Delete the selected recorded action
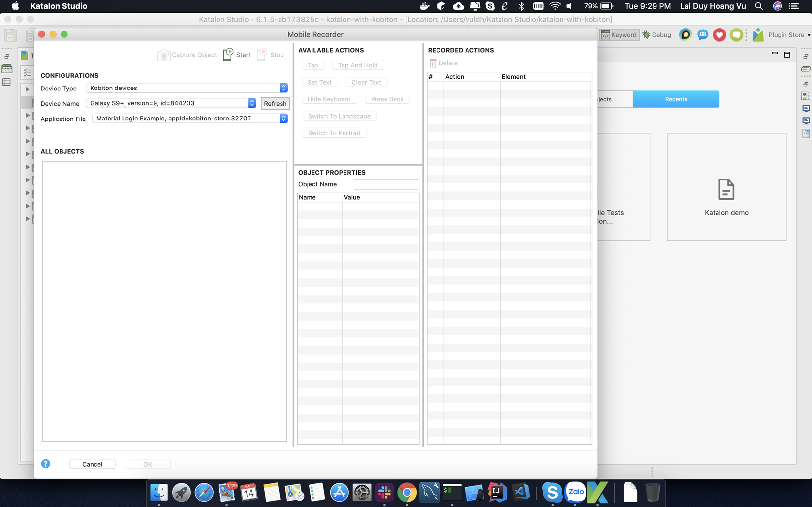The width and height of the screenshot is (812, 507). [x=443, y=63]
